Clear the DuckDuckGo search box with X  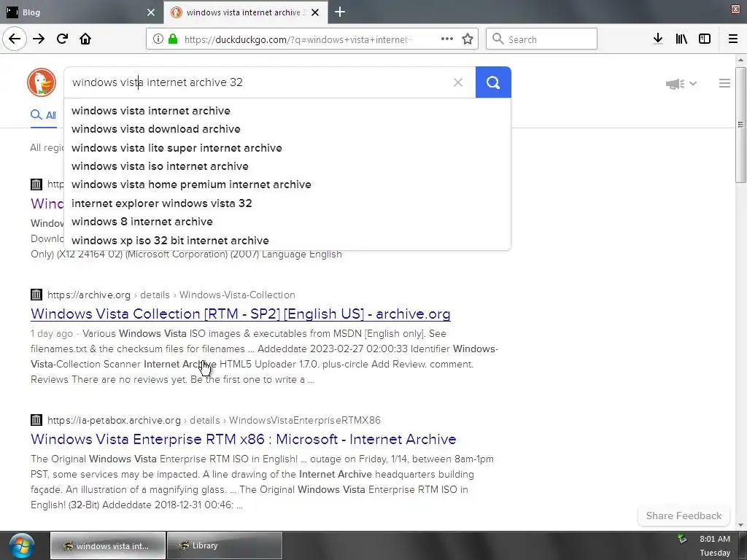pos(458,82)
